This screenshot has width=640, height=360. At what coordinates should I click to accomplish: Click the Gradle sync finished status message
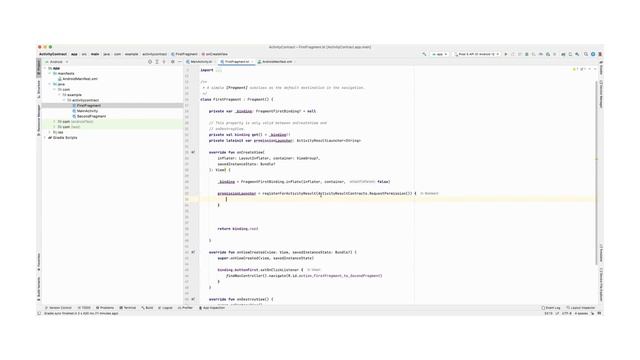tap(81, 313)
